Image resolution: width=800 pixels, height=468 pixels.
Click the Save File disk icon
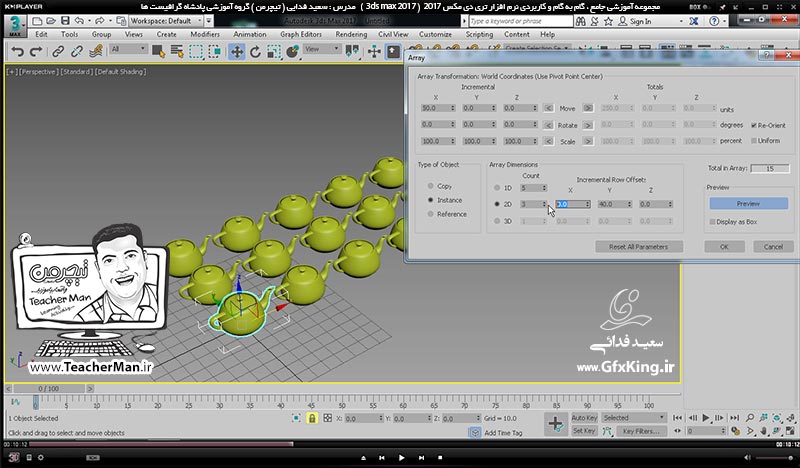[x=65, y=21]
